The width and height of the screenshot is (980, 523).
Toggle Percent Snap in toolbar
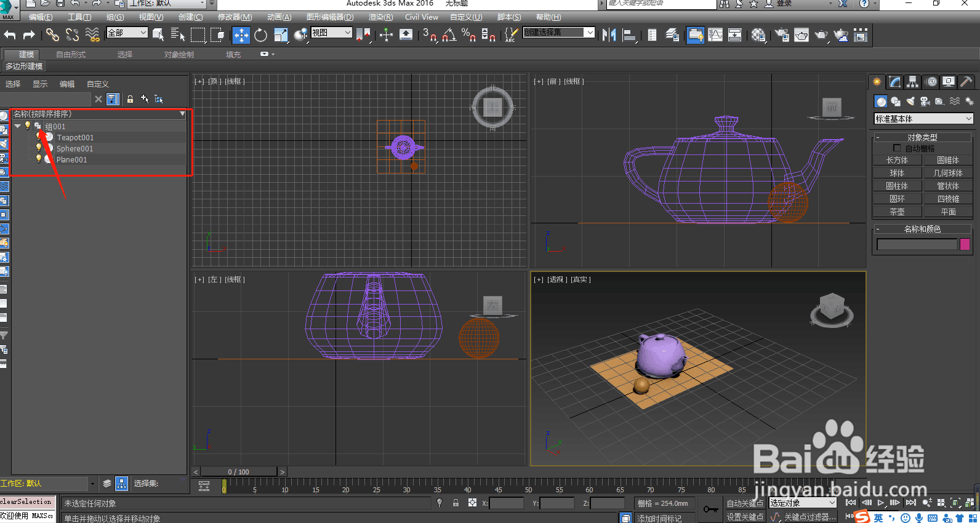click(x=469, y=35)
